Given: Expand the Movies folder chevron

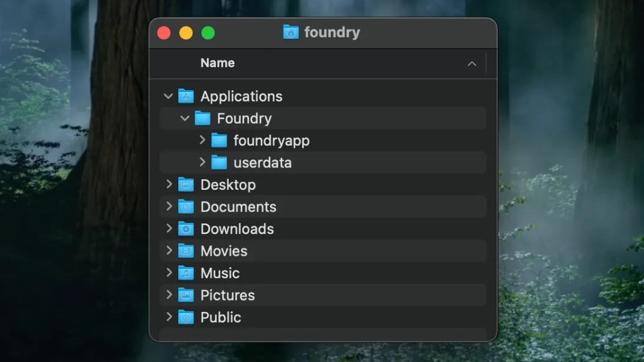Looking at the screenshot, I should [x=169, y=251].
